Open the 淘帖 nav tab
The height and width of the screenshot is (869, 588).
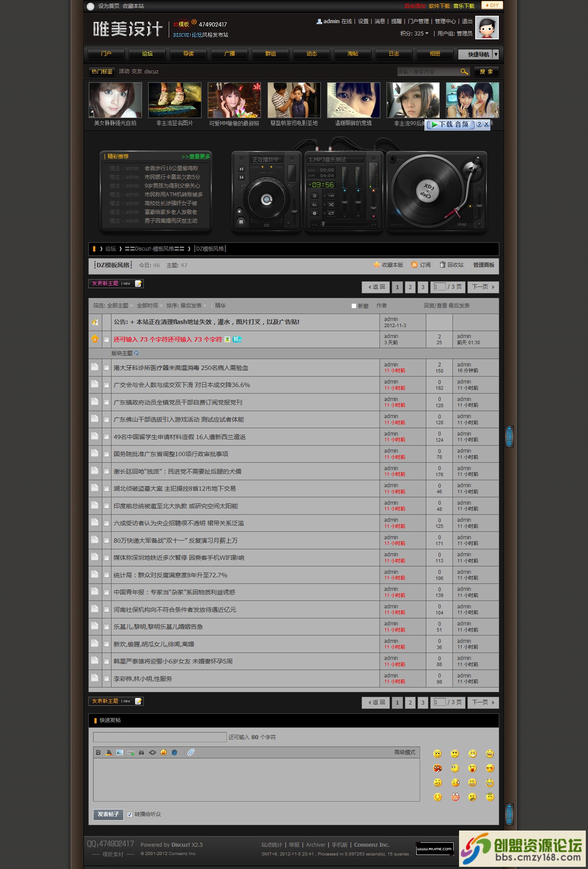click(x=353, y=54)
